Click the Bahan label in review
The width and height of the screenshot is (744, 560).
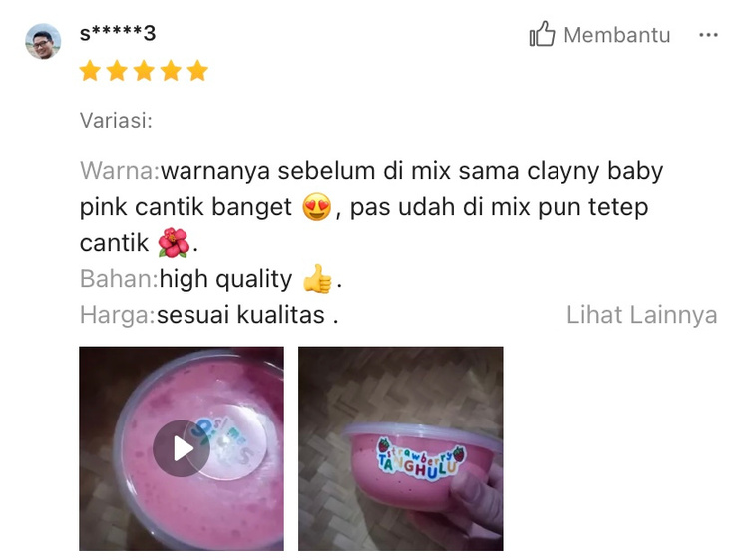[119, 278]
